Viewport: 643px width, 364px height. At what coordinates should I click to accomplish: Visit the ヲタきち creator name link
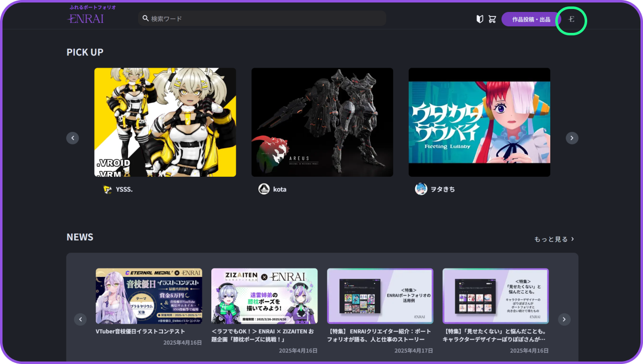443,190
